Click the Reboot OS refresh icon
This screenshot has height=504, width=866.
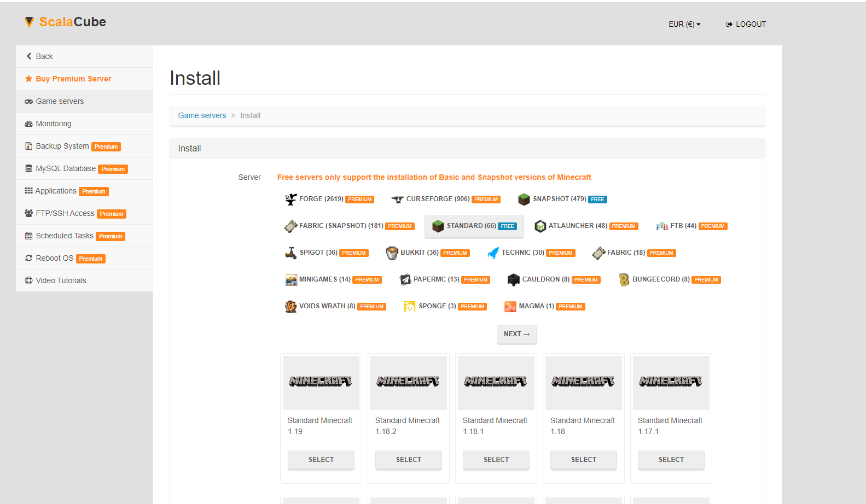29,258
